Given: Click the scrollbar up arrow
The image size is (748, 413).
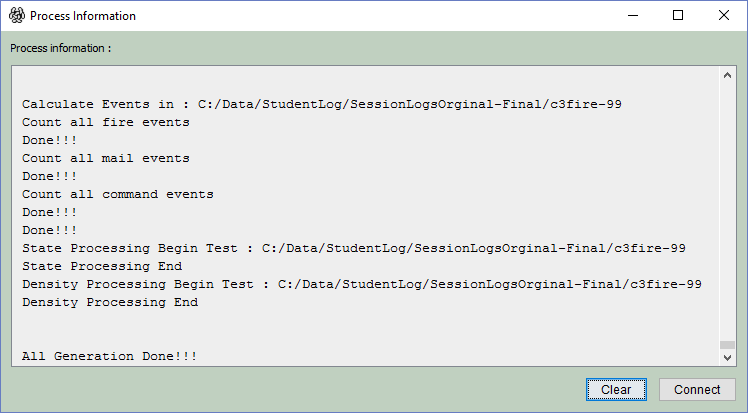Looking at the screenshot, I should coord(727,75).
